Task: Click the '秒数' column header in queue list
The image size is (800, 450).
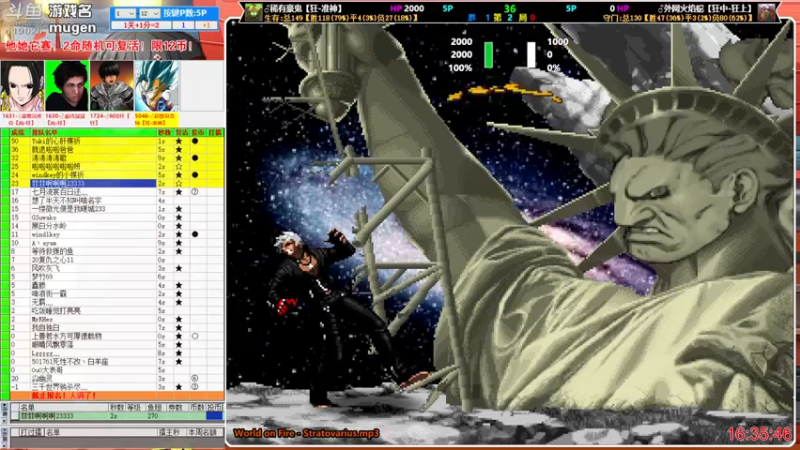Action: [x=164, y=133]
